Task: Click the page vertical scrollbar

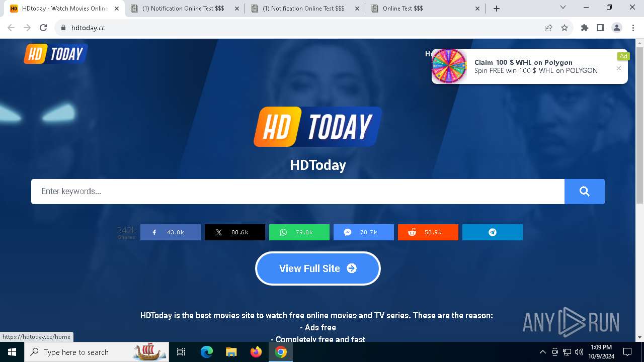Action: coord(639,126)
